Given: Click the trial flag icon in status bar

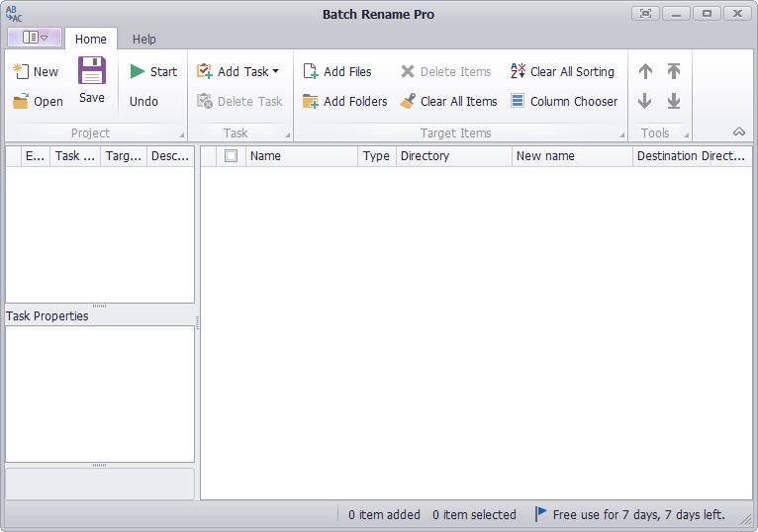Looking at the screenshot, I should point(541,513).
